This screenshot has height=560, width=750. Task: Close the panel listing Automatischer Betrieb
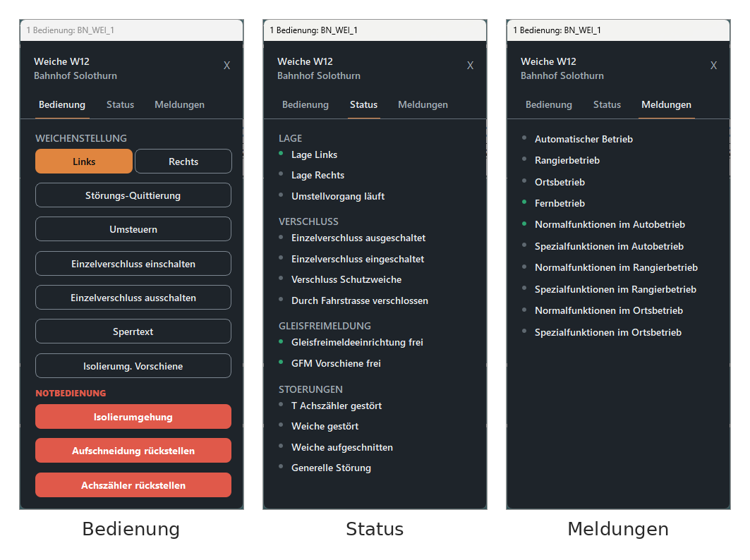(713, 66)
